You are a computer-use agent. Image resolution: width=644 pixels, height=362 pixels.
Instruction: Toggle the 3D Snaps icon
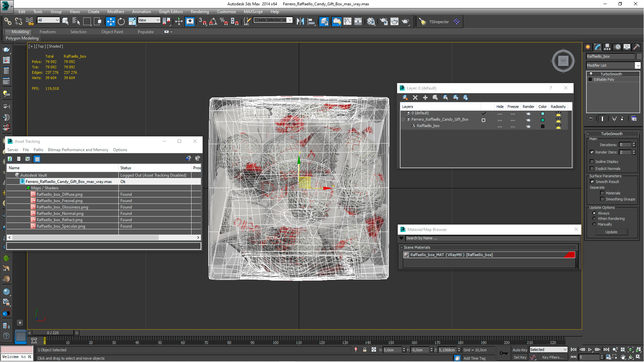tap(203, 21)
